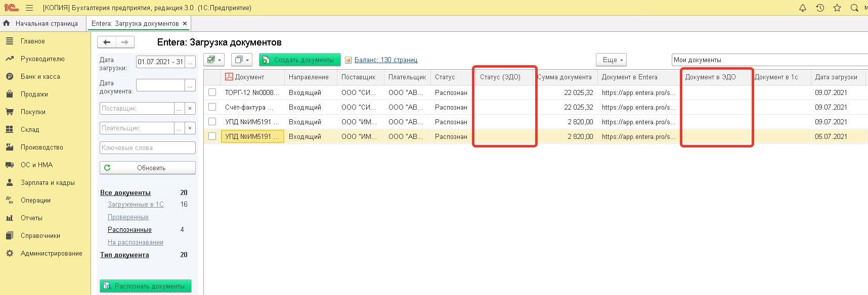Open the Баланс: 130 страниц link
Screen dimensions: 868x295
pos(385,60)
